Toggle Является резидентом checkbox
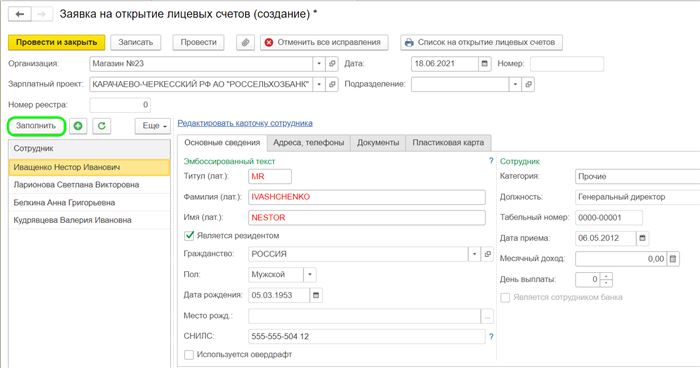This screenshot has height=368, width=700. click(189, 235)
